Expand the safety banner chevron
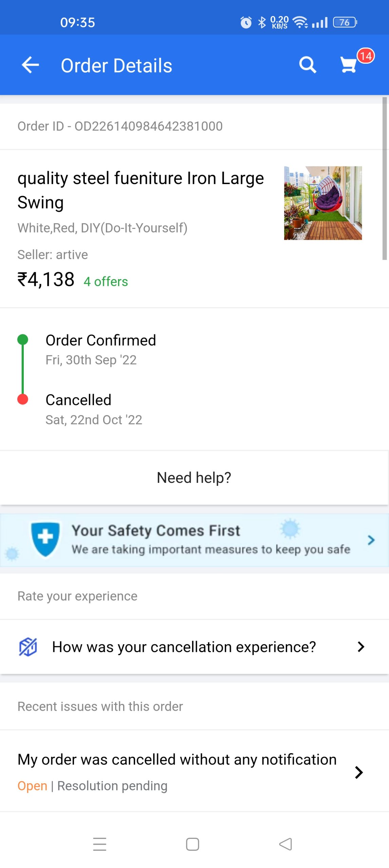 (371, 540)
